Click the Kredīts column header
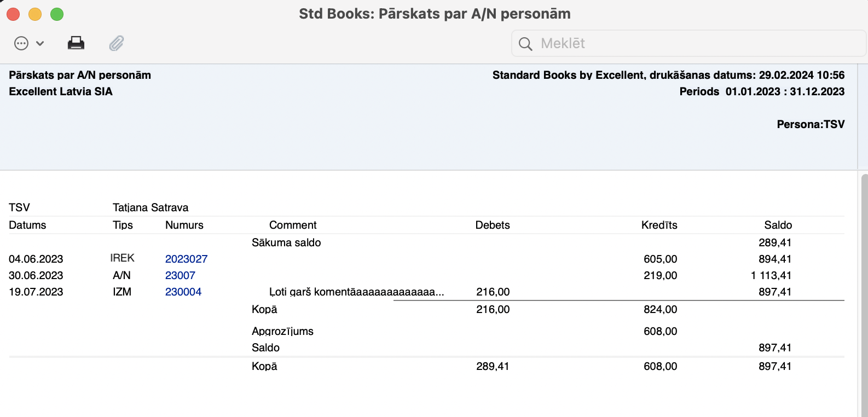868x417 pixels. pos(659,225)
